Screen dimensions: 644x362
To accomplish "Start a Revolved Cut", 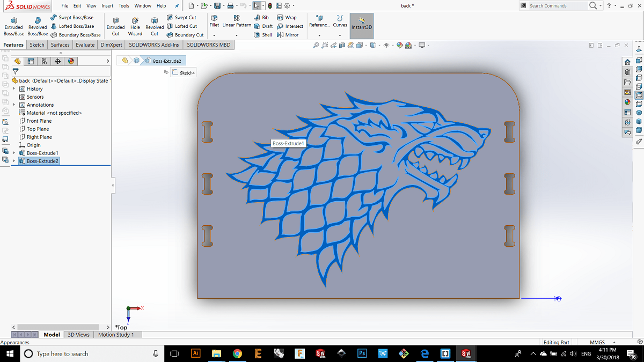I will click(155, 26).
